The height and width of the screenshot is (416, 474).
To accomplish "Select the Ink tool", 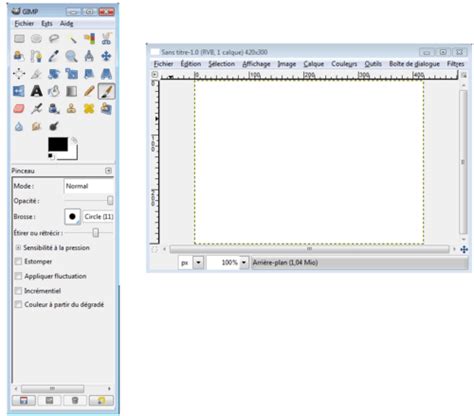I will click(x=54, y=108).
